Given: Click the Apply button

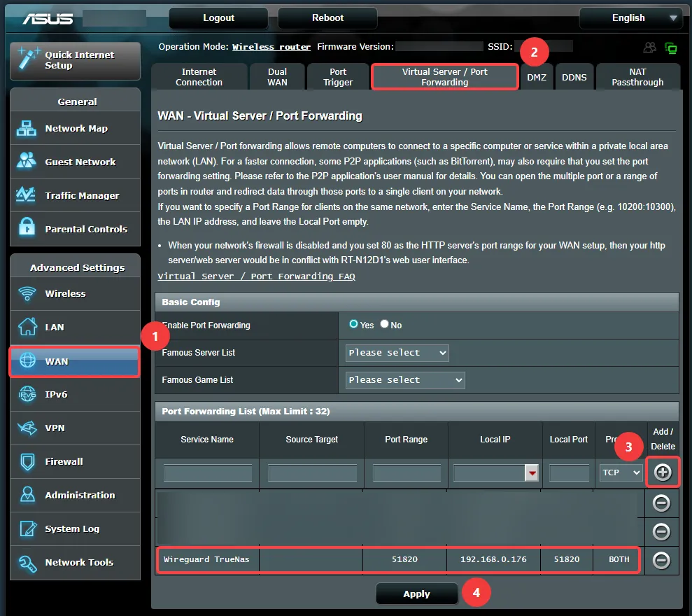Looking at the screenshot, I should pyautogui.click(x=416, y=594).
